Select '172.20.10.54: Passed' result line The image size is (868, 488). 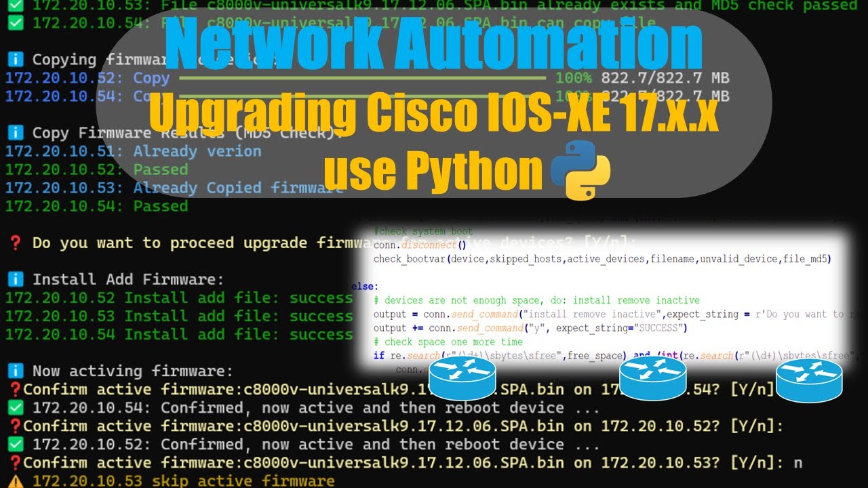(x=96, y=206)
